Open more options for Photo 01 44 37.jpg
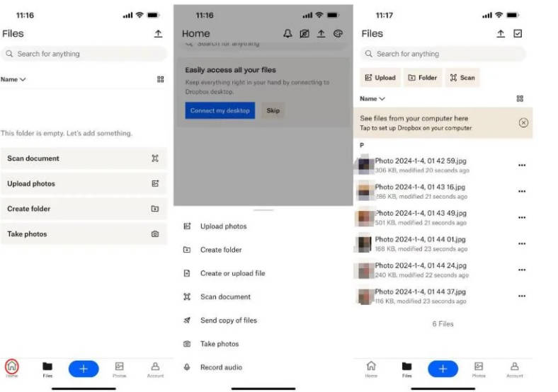Image resolution: width=558 pixels, height=392 pixels. 522,296
